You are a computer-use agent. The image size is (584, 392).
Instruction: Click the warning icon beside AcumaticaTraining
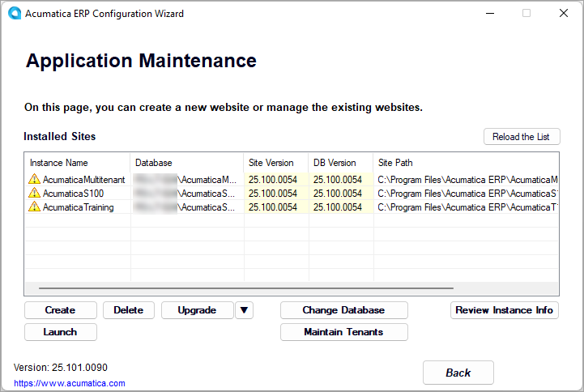[34, 207]
